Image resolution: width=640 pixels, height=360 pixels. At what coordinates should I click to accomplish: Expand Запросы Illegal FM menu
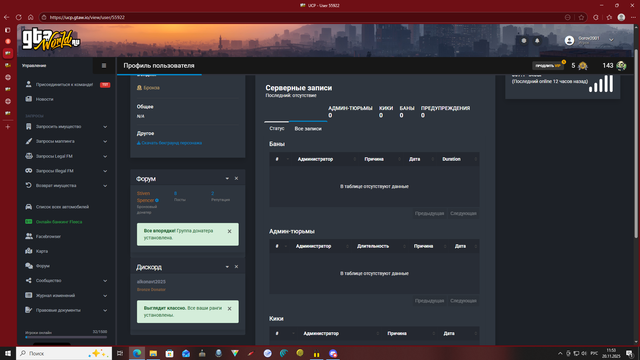(x=67, y=171)
